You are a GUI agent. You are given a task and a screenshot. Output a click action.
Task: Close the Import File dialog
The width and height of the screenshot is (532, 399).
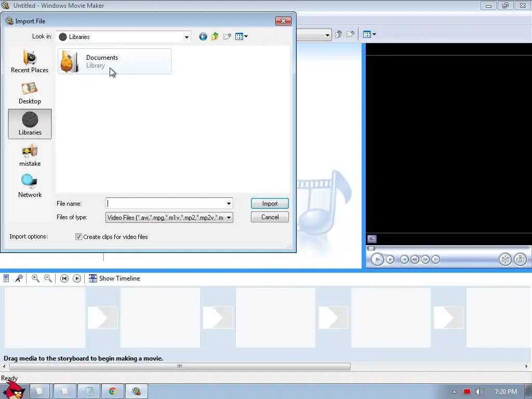pos(283,21)
